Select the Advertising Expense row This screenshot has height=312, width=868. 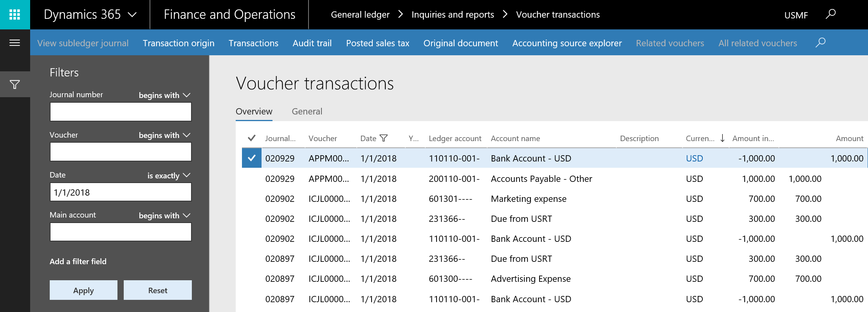tap(554, 278)
